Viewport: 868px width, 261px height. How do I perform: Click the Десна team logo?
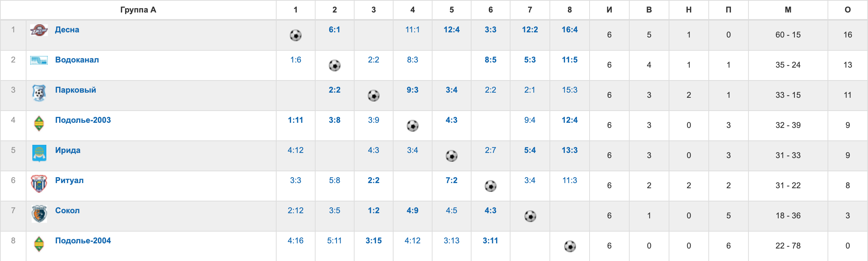39,30
